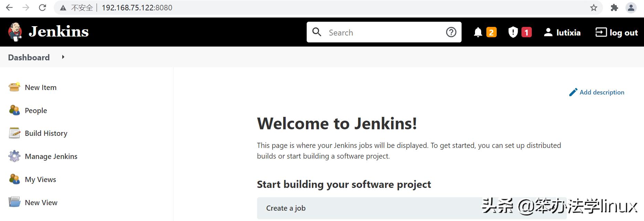Viewport: 644px width, 221px height.
Task: Click the New View folder icon
Action: [x=14, y=202]
